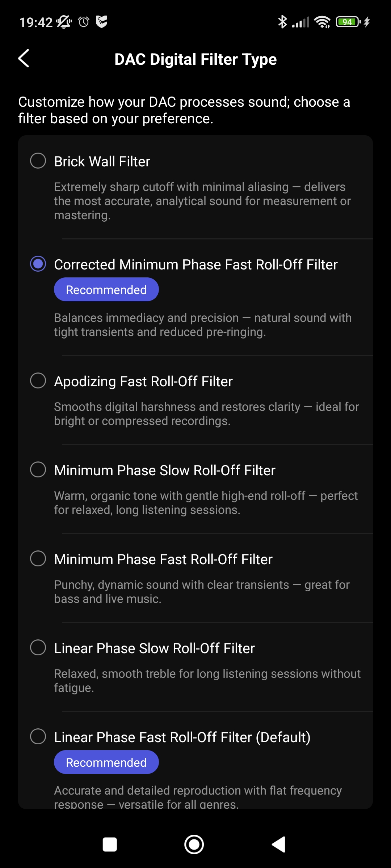Select Brick Wall Filter radio button

[38, 161]
